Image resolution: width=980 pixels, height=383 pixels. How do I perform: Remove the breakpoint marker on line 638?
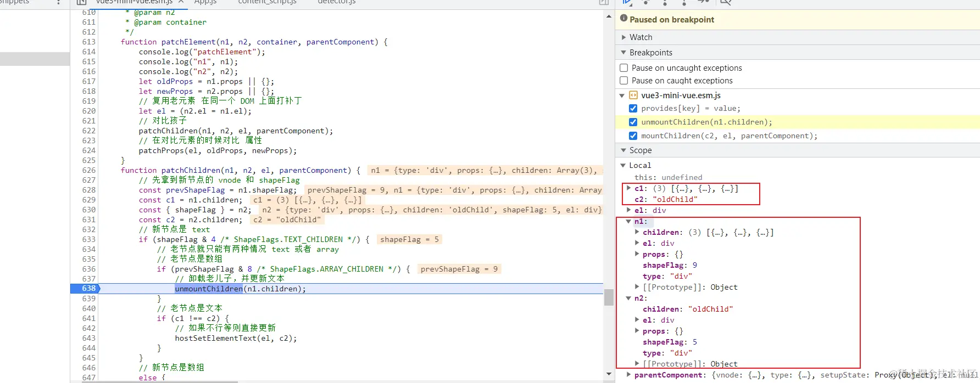pyautogui.click(x=85, y=289)
